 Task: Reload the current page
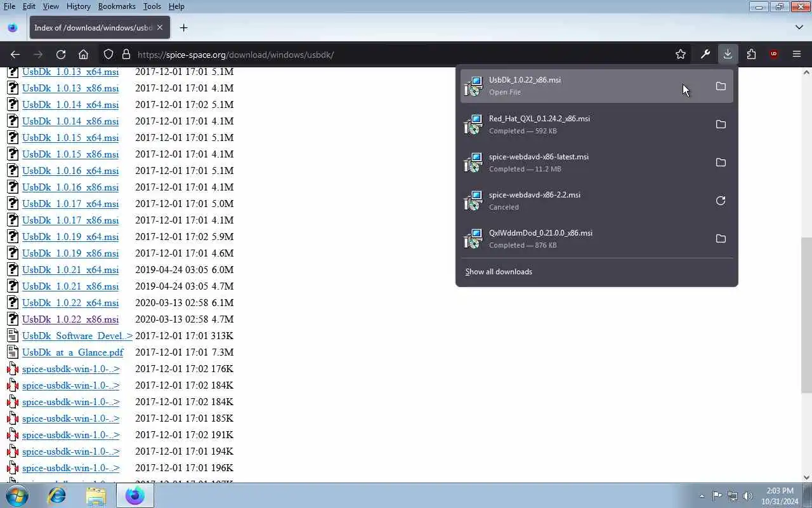point(61,55)
